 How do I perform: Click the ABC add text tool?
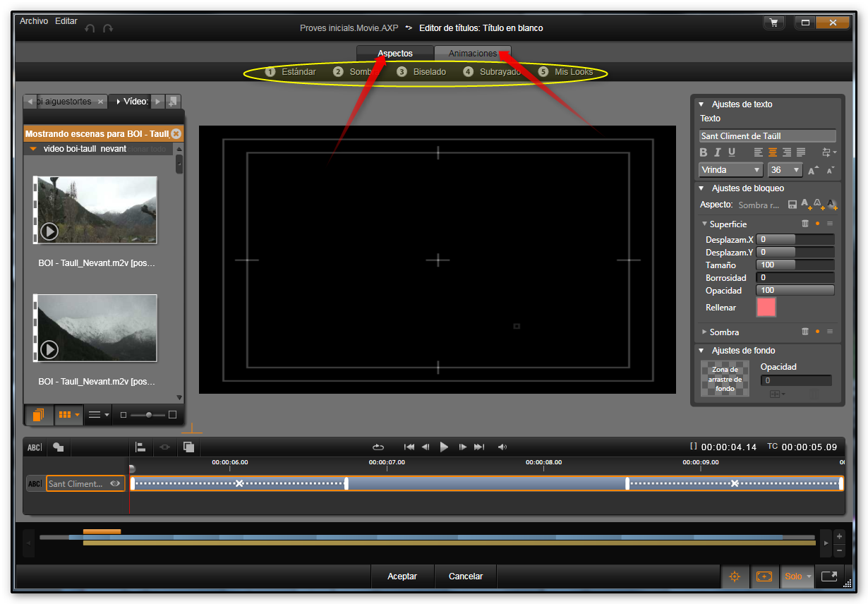tap(35, 447)
